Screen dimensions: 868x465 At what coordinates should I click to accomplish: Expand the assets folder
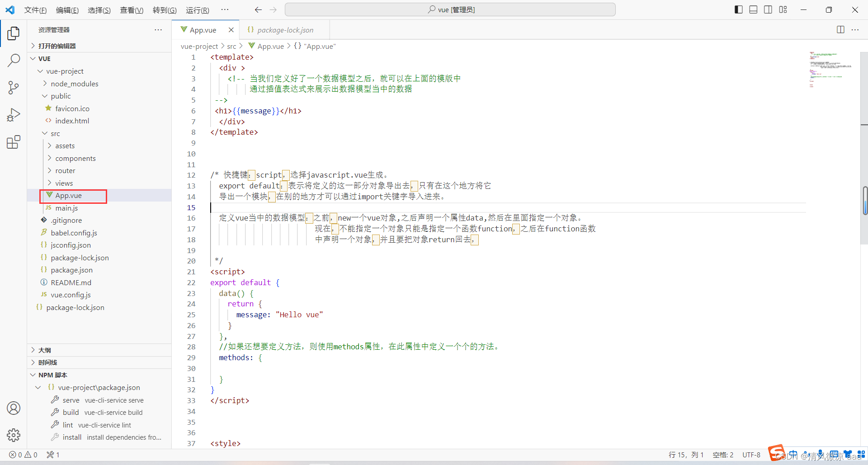point(99,146)
